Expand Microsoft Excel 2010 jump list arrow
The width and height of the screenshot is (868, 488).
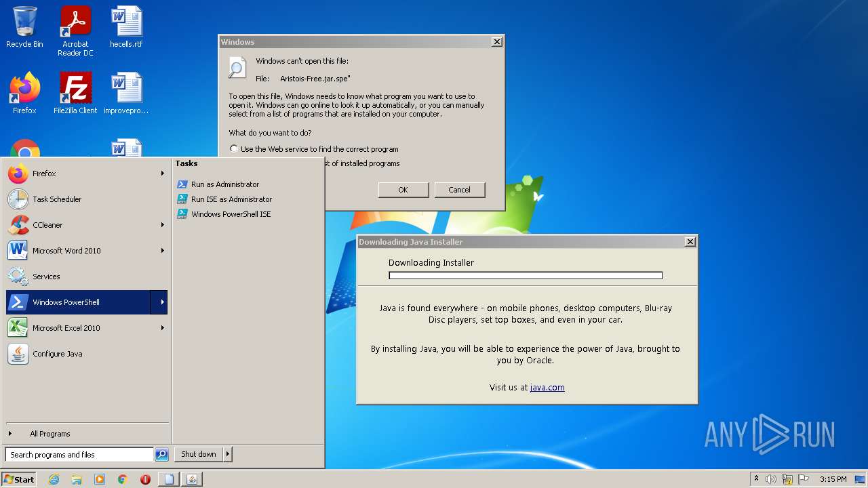click(163, 328)
